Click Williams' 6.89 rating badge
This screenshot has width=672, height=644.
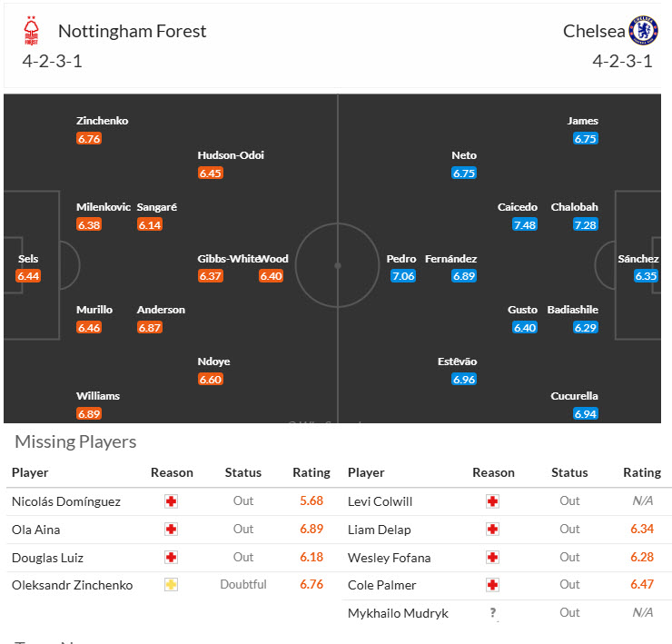pos(89,413)
